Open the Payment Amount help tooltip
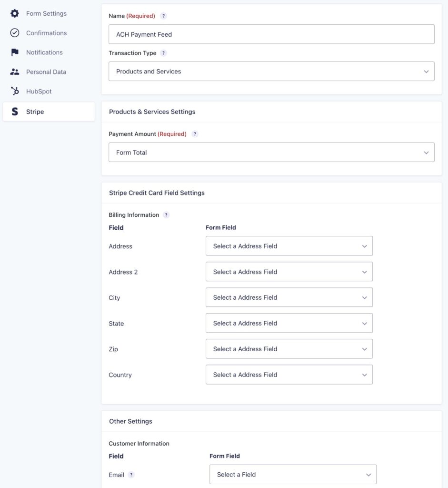448x488 pixels. pos(194,134)
